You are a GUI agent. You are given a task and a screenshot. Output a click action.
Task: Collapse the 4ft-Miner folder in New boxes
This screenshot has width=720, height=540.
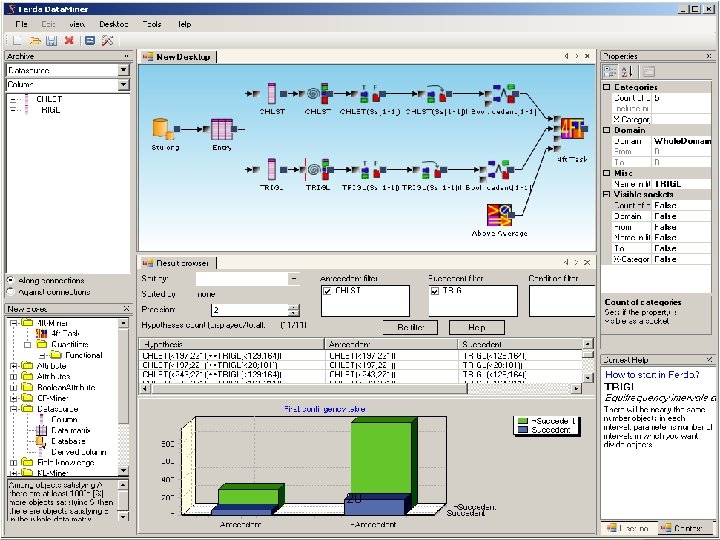[x=14, y=323]
